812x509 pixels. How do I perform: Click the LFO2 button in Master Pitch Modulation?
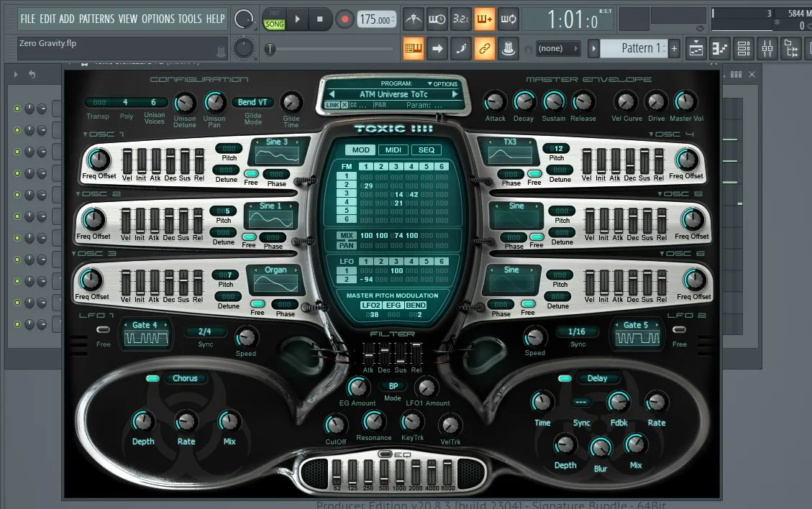(371, 306)
